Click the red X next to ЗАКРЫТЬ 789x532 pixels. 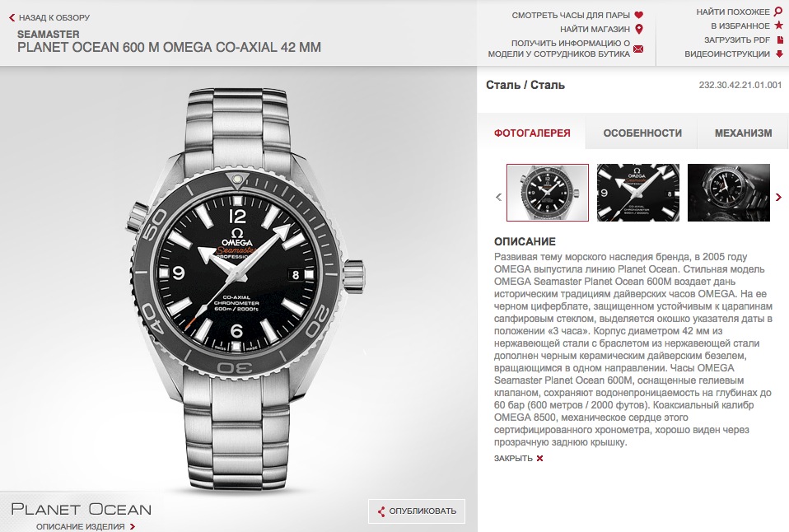(x=540, y=458)
